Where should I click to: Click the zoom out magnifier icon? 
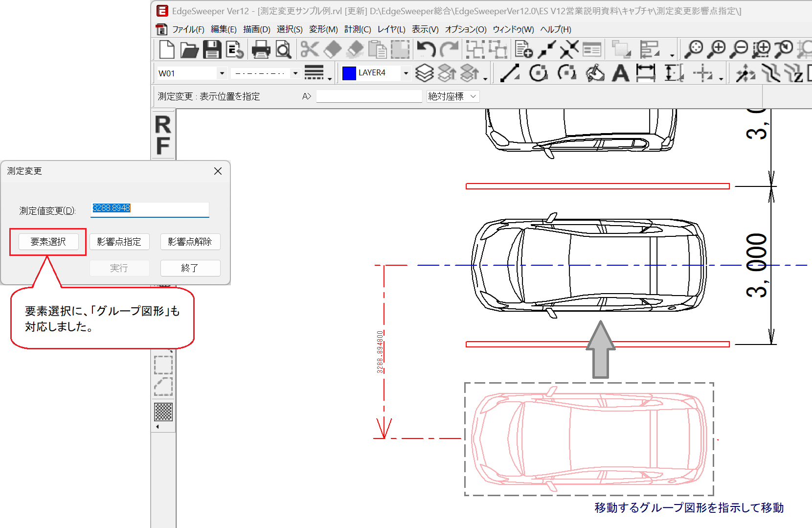[739, 49]
